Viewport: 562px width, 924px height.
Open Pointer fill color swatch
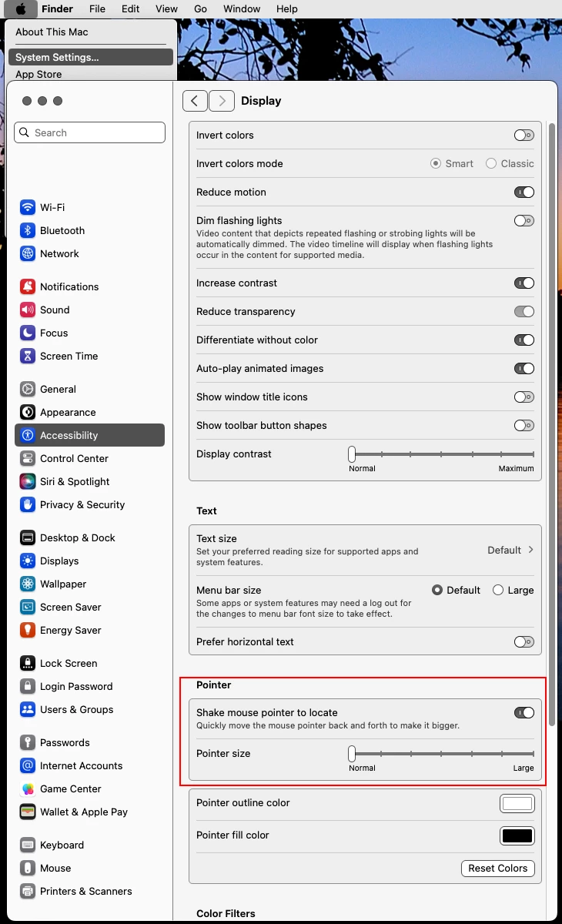click(517, 835)
